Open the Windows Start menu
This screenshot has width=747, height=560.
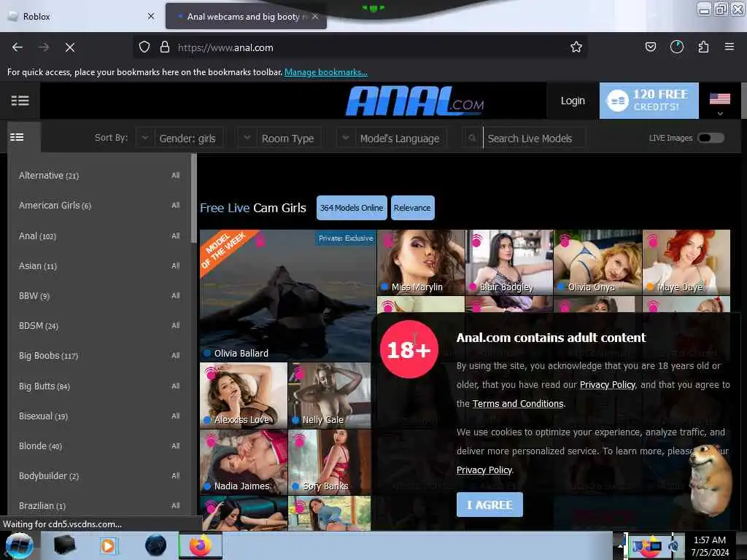18,545
